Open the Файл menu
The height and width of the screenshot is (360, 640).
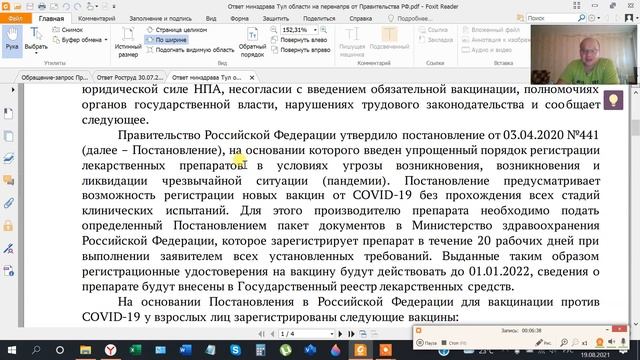pos(16,18)
